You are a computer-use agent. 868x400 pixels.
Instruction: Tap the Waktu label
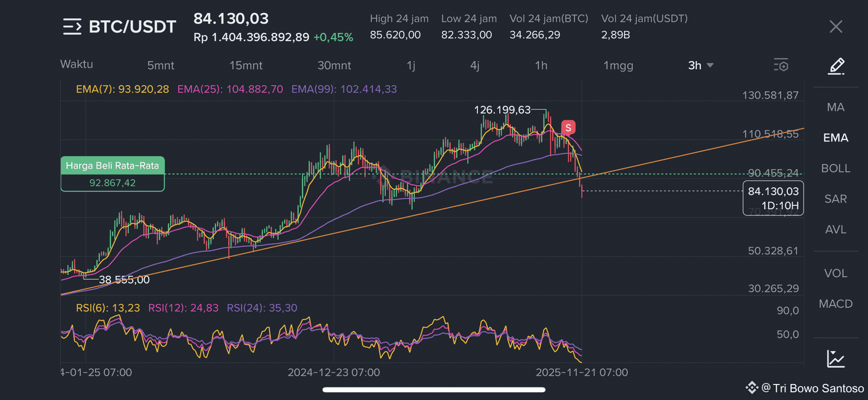pyautogui.click(x=77, y=64)
